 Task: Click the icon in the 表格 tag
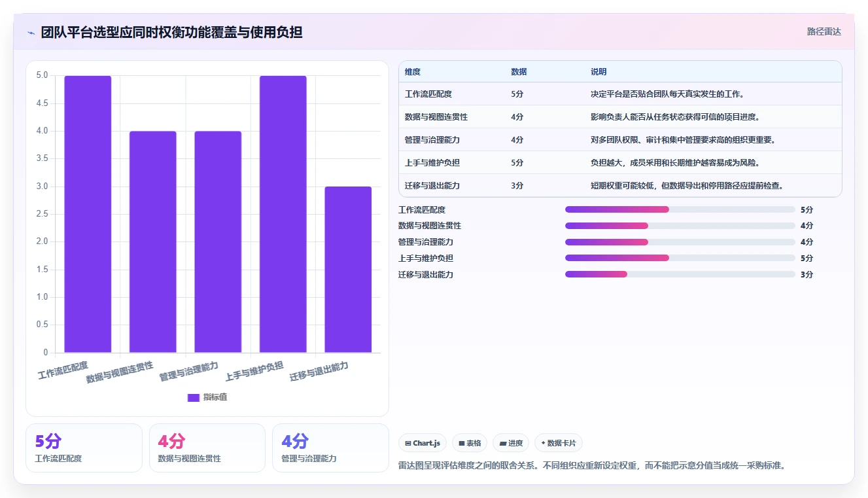tap(461, 443)
